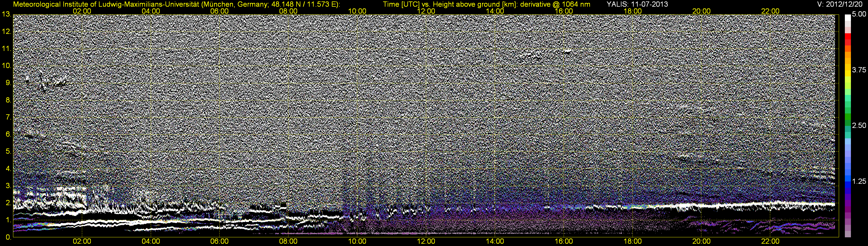The image size is (868, 246).
Task: Click the height axis label '6.'
Action: [x=8, y=134]
